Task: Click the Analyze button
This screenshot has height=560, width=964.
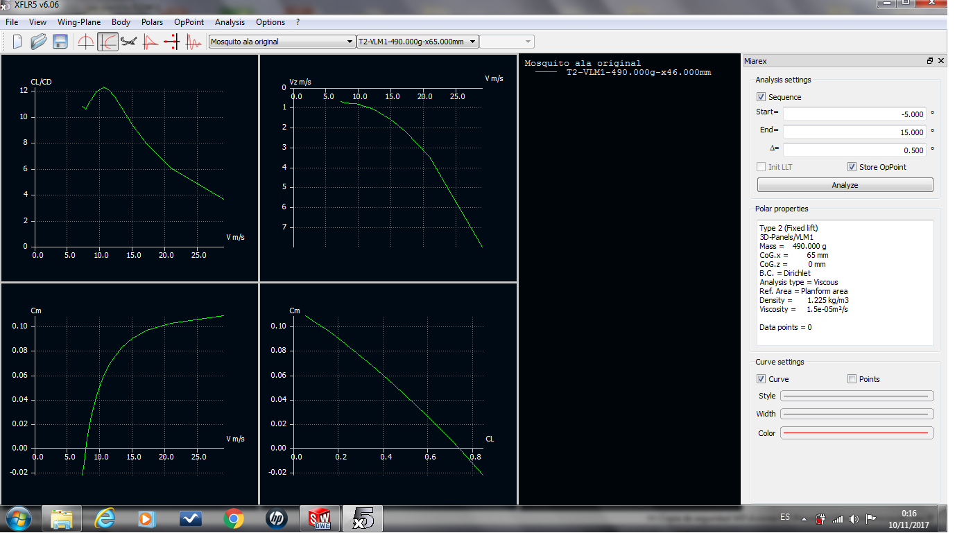Action: coord(845,185)
